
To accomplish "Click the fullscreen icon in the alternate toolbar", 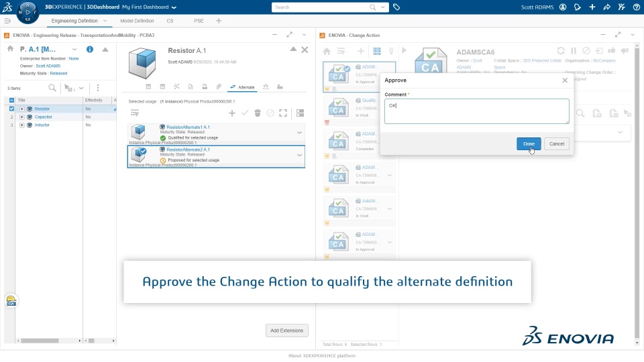I will 283,113.
